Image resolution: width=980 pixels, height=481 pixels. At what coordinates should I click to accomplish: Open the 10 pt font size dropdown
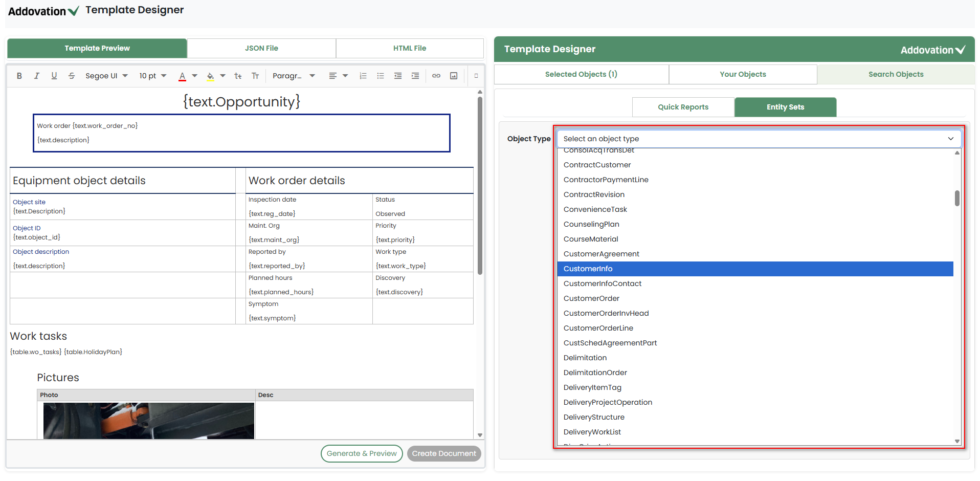[152, 76]
